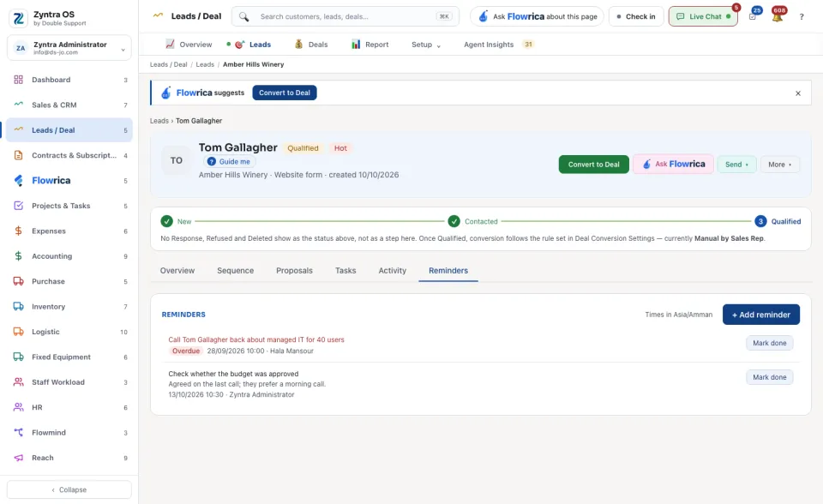Click the search magnifier icon
Image resolution: width=823 pixels, height=504 pixels.
pyautogui.click(x=243, y=17)
